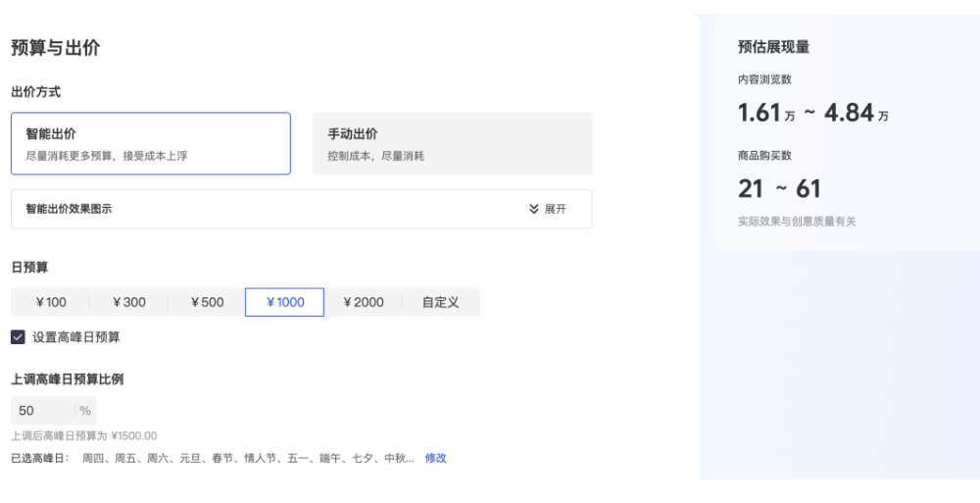The image size is (980, 503).
Task: Click the double-chevron icon beside 展开
Action: [534, 209]
